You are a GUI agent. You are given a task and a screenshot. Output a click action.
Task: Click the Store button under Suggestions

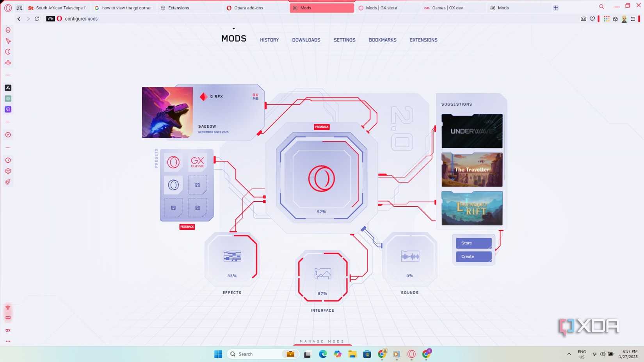pos(473,243)
